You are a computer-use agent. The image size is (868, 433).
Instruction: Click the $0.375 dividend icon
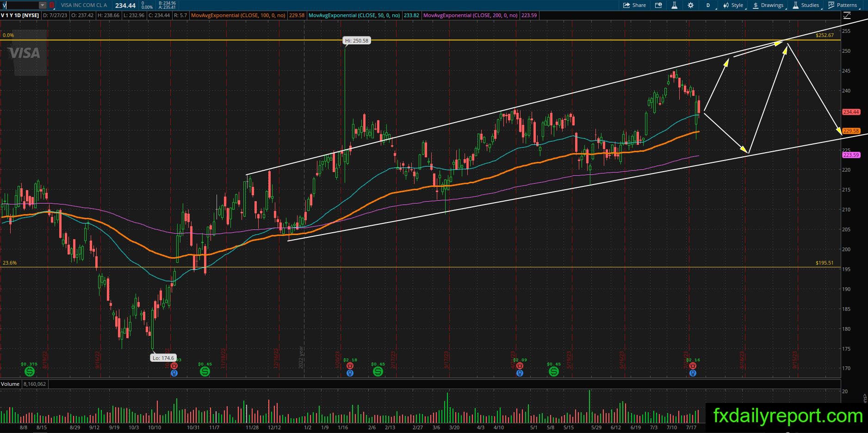pyautogui.click(x=29, y=371)
